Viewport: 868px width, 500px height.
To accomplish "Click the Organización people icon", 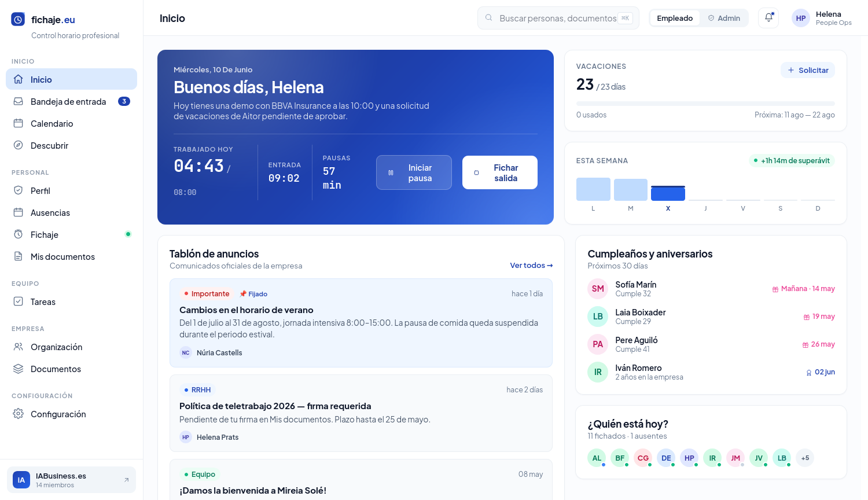I will 19,347.
